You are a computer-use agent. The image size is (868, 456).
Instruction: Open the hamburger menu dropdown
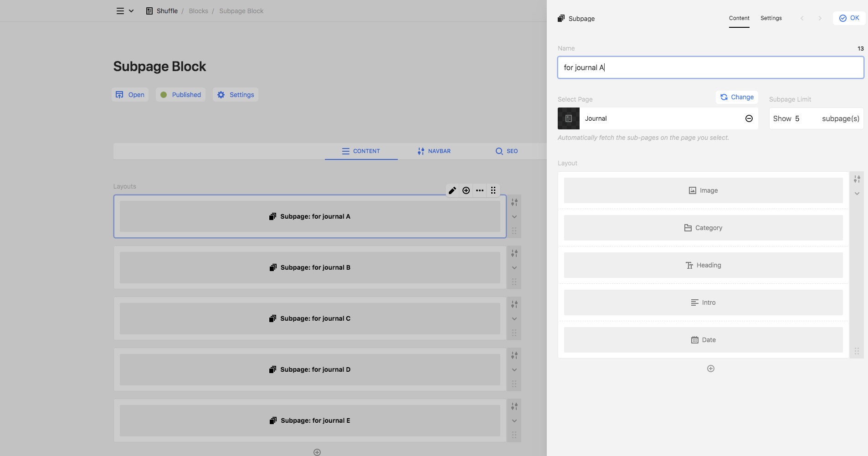coord(124,11)
